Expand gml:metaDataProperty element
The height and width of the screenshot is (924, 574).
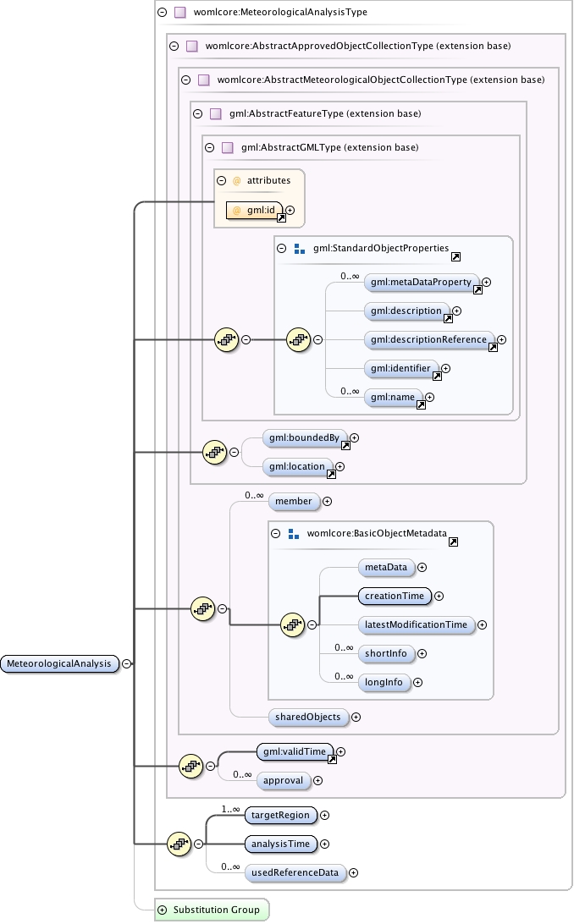click(487, 283)
